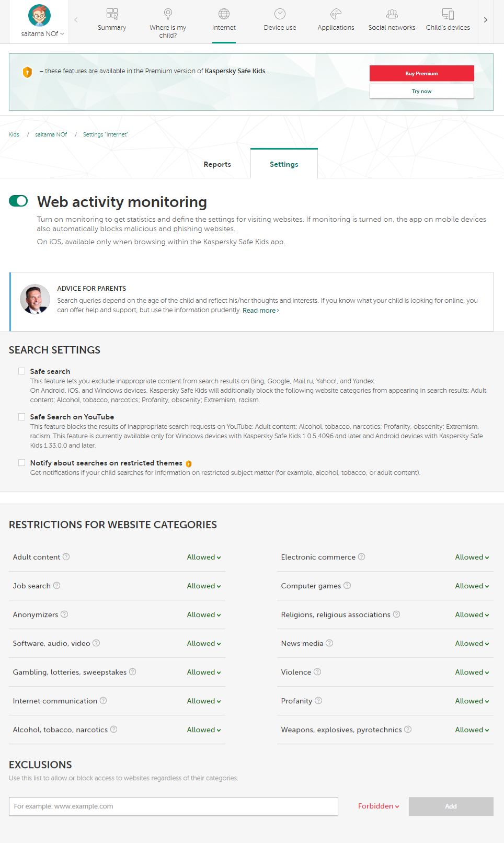
Task: Select the Internet navigation tab
Action: (224, 21)
